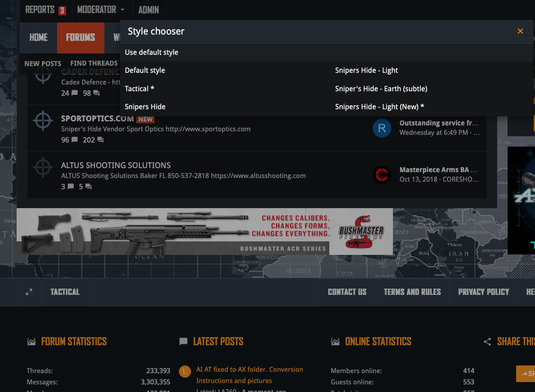Screen dimensions: 535x392
Task: Choose the Tactical * style
Action: [x=139, y=89]
